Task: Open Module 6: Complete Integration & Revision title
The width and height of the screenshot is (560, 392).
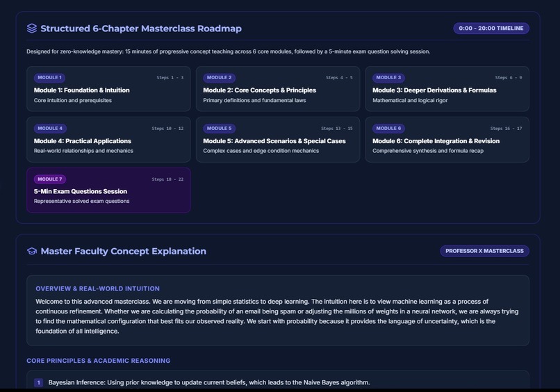Action: point(436,141)
